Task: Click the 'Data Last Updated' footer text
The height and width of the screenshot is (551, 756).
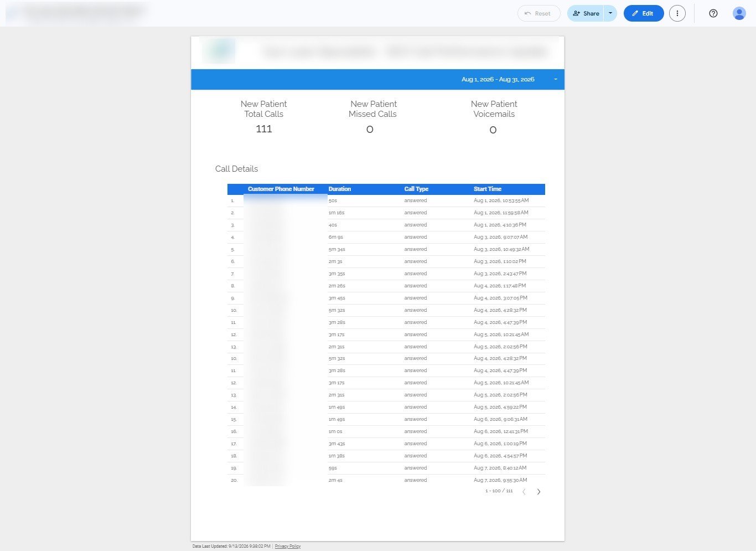Action: 231,546
